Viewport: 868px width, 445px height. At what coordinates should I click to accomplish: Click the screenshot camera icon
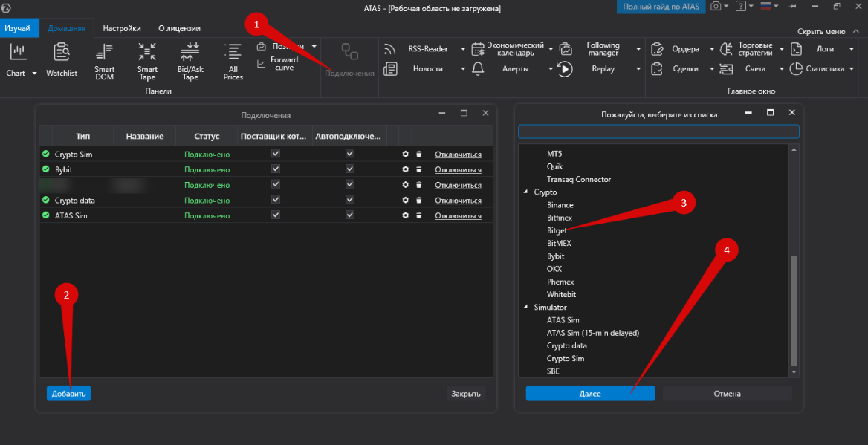[716, 6]
